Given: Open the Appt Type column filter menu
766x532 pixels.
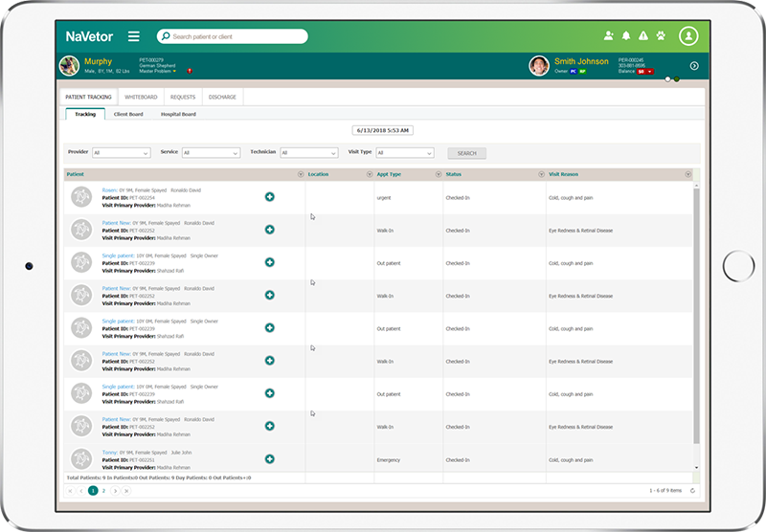Looking at the screenshot, I should [x=439, y=174].
